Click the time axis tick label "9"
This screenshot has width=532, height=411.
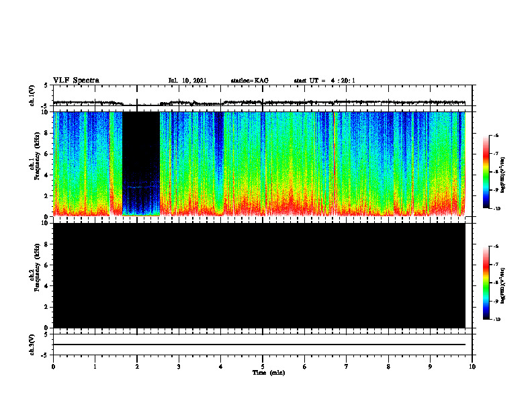[430, 367]
